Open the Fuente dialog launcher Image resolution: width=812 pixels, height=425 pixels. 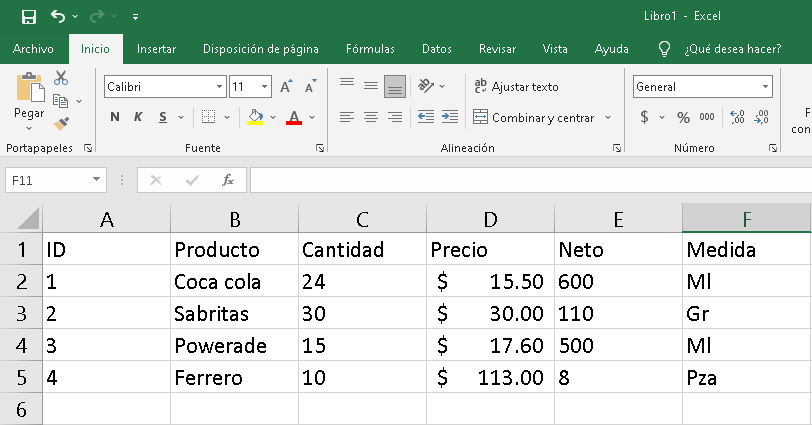point(320,149)
